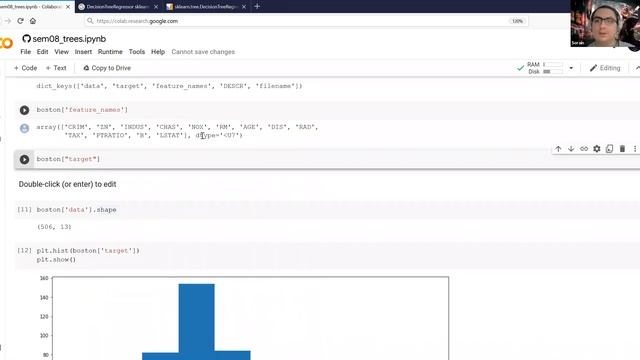
Task: Click the search icon in address bar
Action: (x=90, y=21)
